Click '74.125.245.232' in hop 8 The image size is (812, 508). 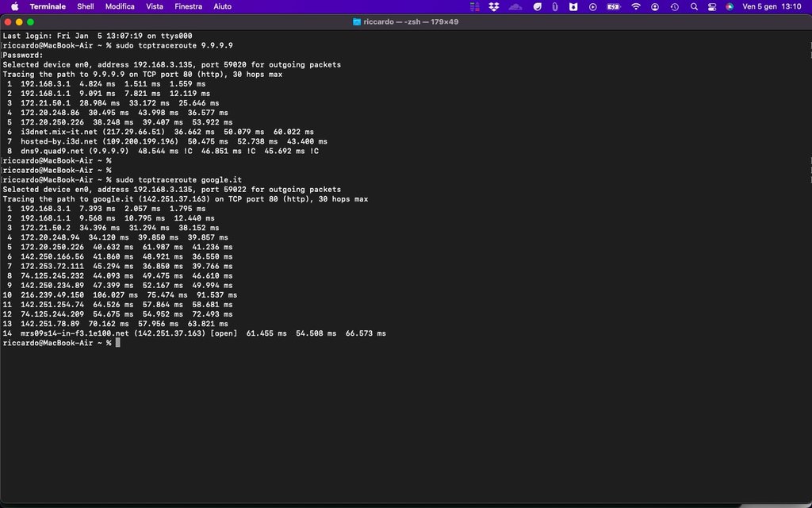pyautogui.click(x=52, y=275)
